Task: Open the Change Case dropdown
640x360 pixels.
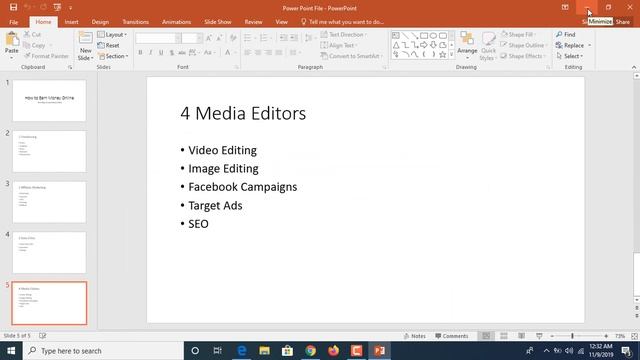Action: pos(209,52)
